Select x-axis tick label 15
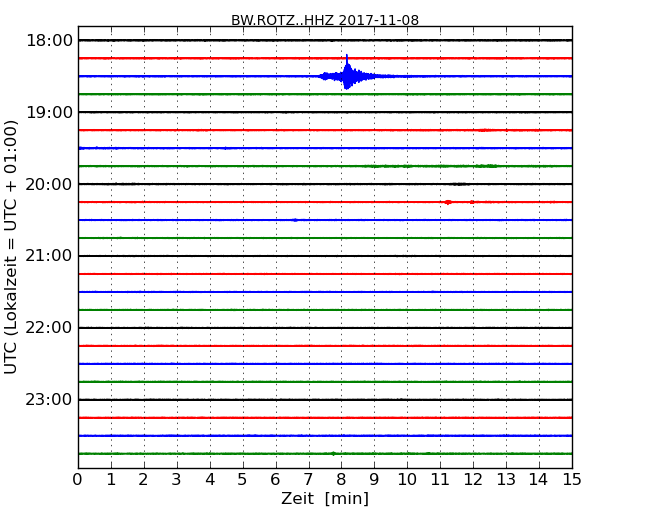This screenshot has width=650, height=520. click(x=572, y=480)
